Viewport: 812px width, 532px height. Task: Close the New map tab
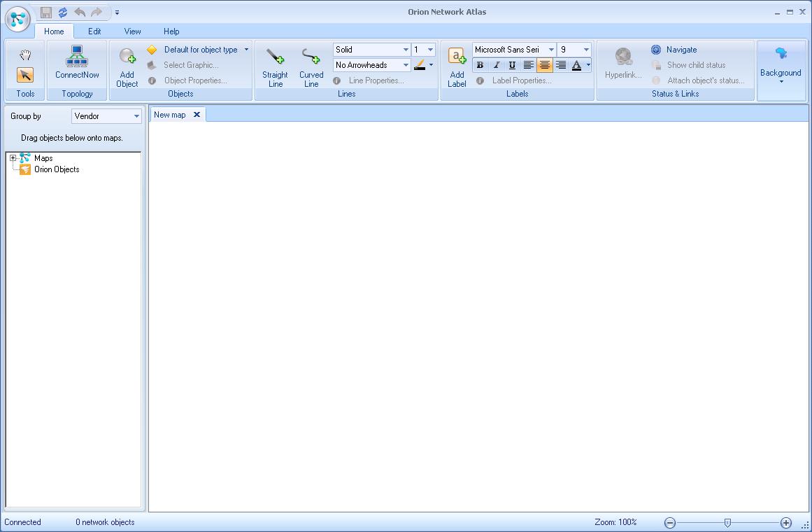197,115
